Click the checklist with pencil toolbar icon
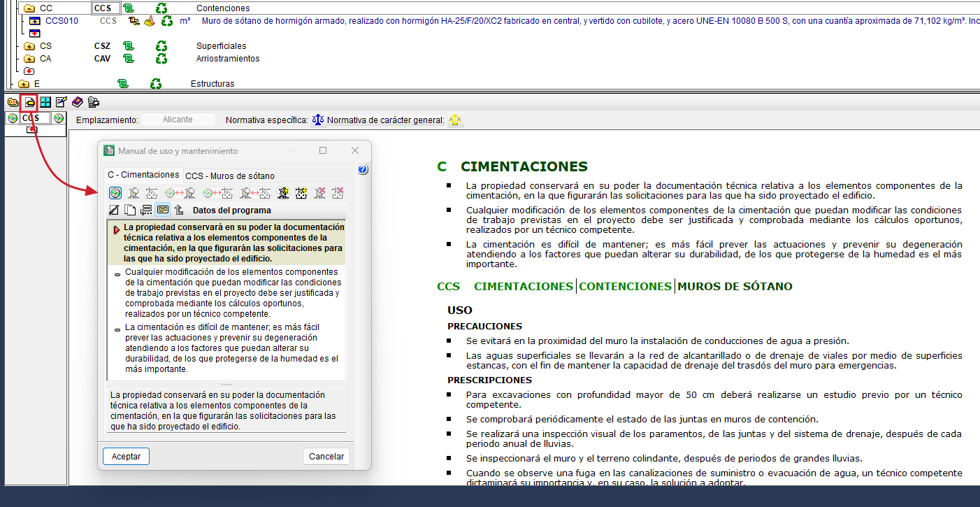980x507 pixels. point(61,102)
